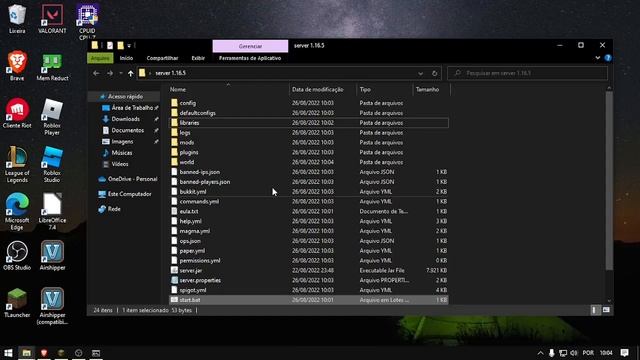The width and height of the screenshot is (640, 360).
Task: Click the refresh icon next to the address bar
Action: pyautogui.click(x=434, y=73)
